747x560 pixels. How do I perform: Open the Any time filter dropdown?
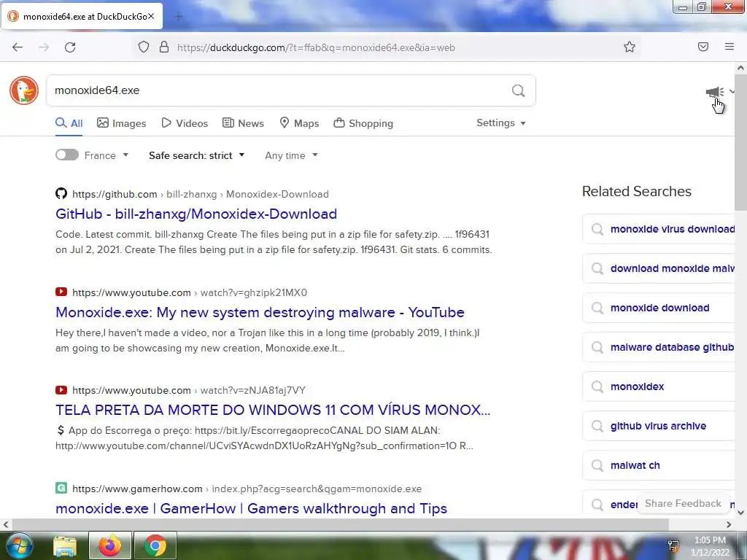coord(291,155)
